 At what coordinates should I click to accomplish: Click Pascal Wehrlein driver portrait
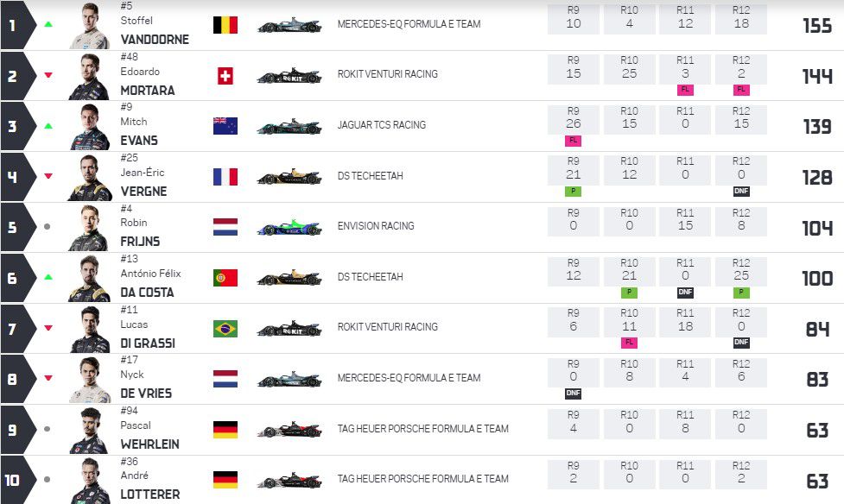coord(88,430)
